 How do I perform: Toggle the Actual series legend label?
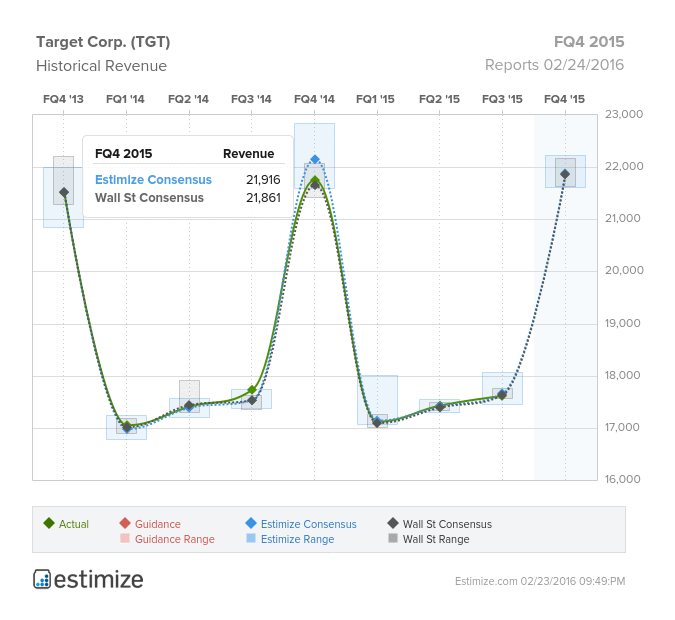pos(74,524)
